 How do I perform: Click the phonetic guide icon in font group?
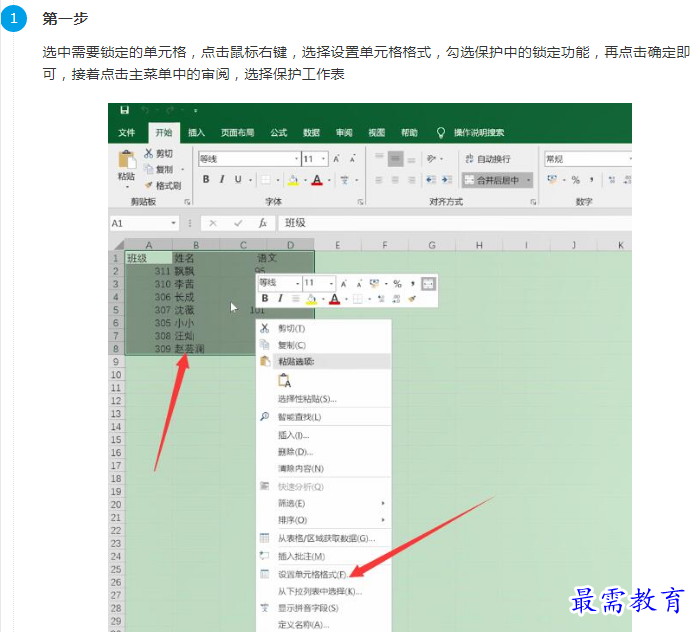tap(344, 180)
